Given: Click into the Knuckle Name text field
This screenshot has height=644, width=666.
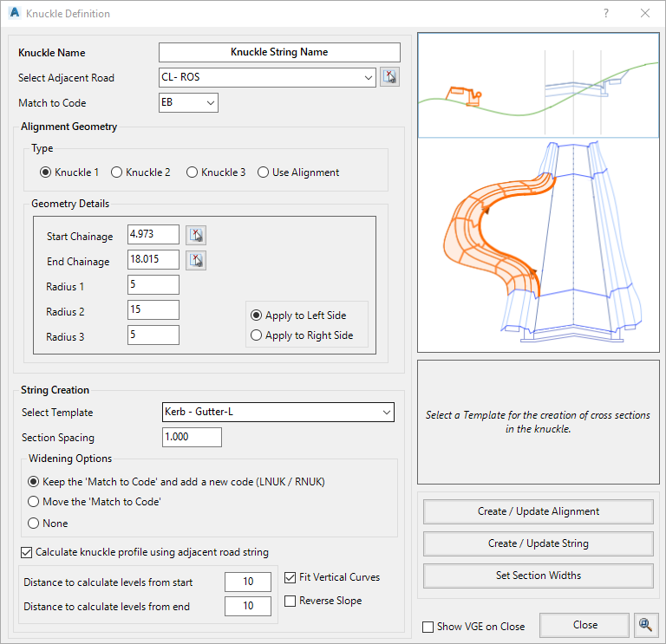Looking at the screenshot, I should pos(278,52).
